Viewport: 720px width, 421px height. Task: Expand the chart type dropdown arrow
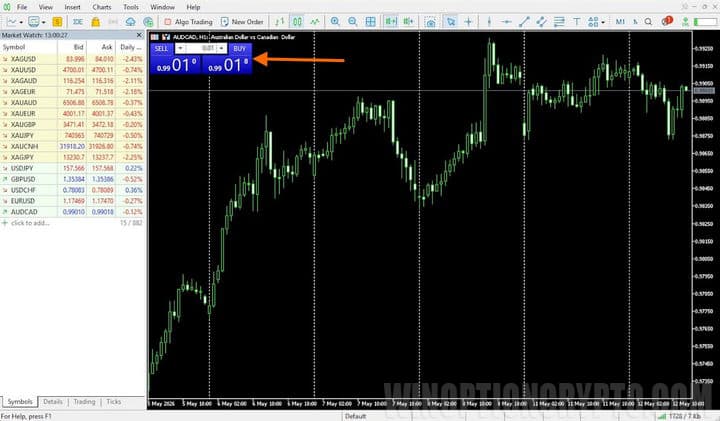[x=21, y=22]
